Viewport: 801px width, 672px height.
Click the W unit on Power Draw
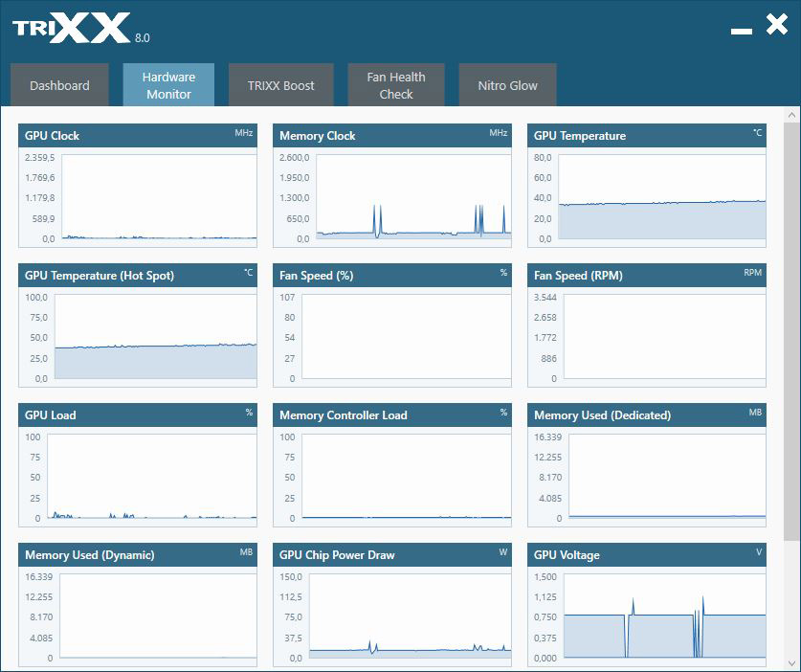[503, 552]
